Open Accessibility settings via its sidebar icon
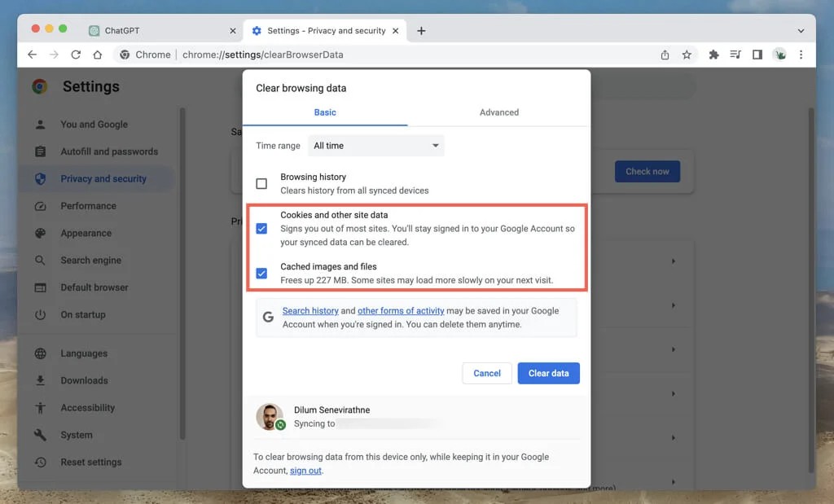834x504 pixels. click(42, 407)
